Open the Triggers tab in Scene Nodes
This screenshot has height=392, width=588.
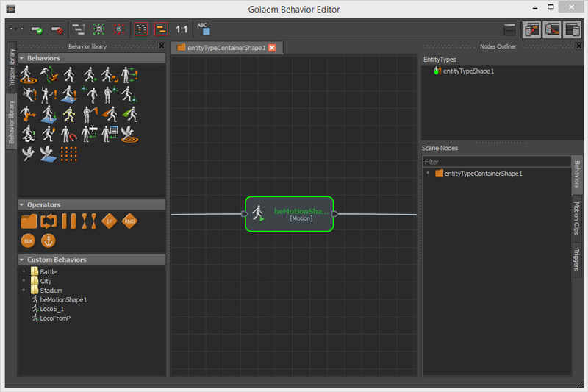pos(577,260)
